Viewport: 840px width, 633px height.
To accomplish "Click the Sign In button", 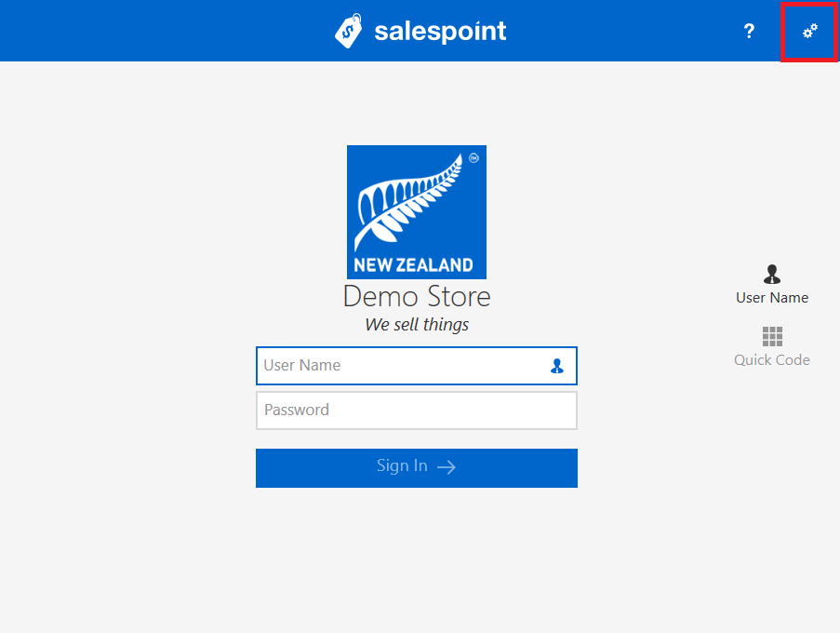I will [416, 468].
